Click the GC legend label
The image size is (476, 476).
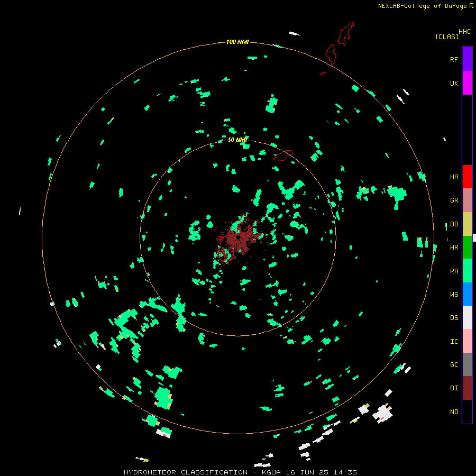coord(454,365)
